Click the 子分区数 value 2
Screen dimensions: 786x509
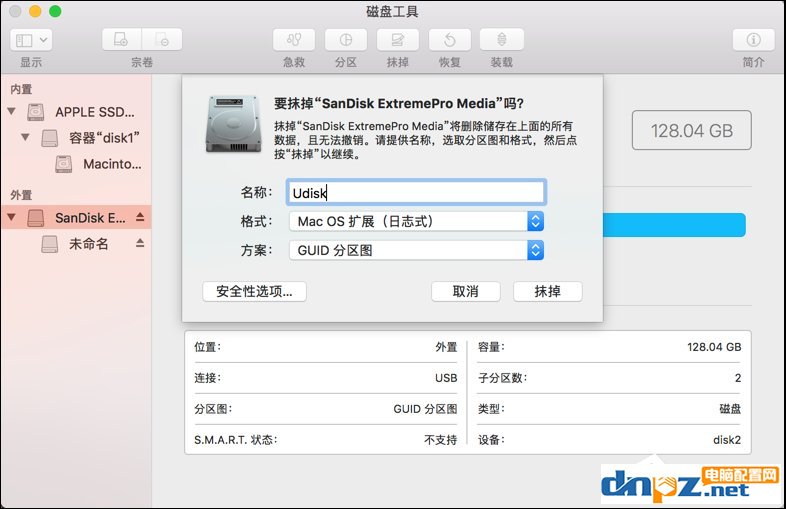point(738,378)
